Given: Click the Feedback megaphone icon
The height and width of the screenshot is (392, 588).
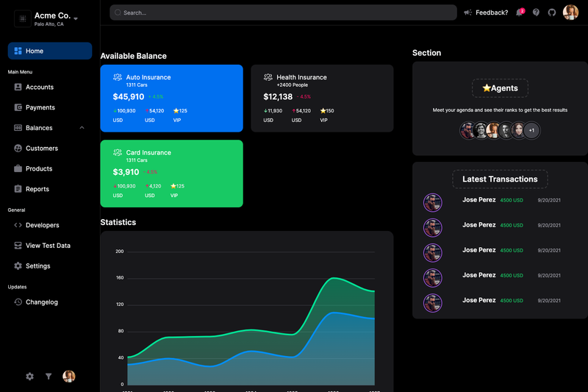Looking at the screenshot, I should [467, 13].
